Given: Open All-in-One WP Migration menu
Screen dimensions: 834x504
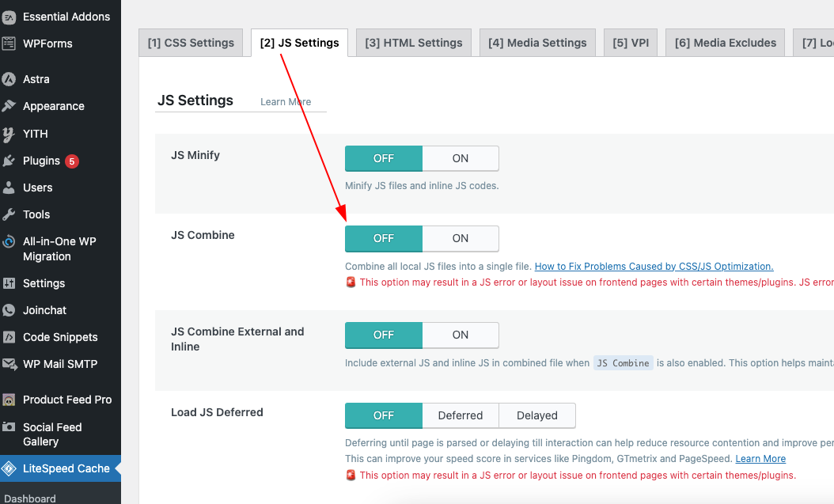Looking at the screenshot, I should tap(61, 248).
